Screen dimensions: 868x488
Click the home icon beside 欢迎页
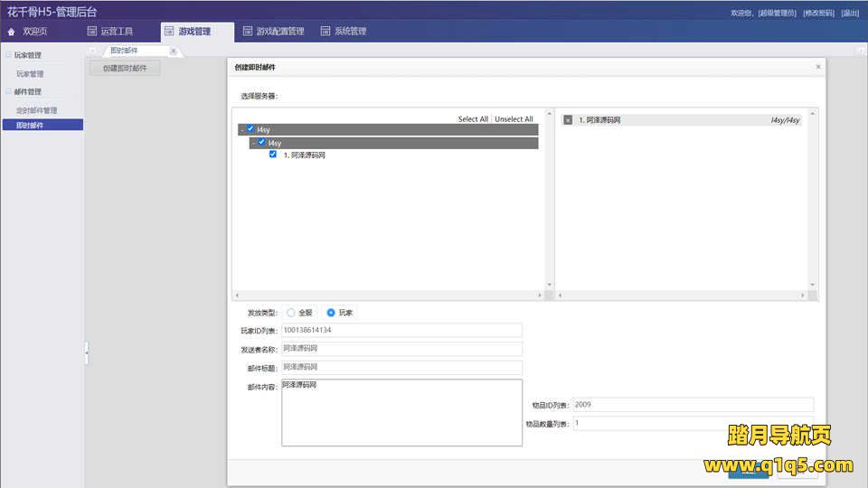11,32
